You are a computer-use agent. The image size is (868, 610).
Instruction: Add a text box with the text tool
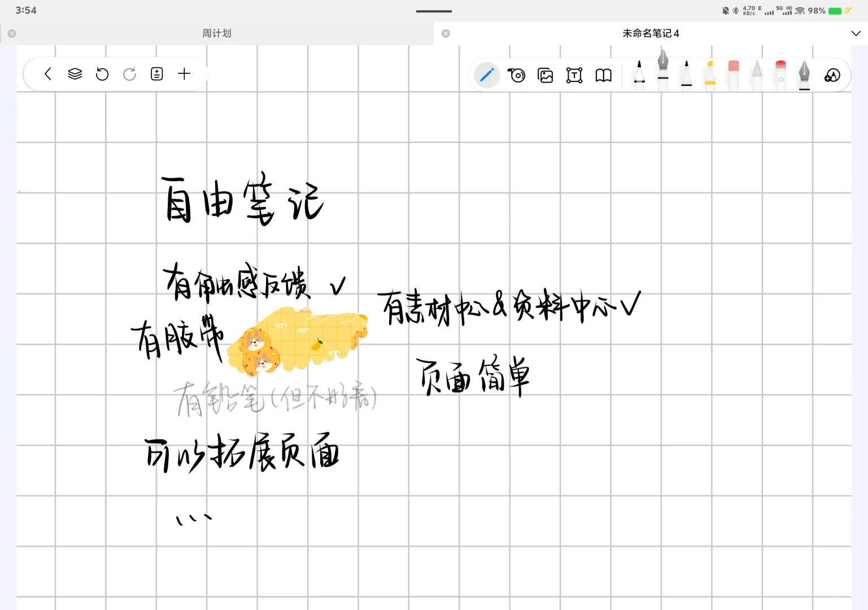[574, 75]
